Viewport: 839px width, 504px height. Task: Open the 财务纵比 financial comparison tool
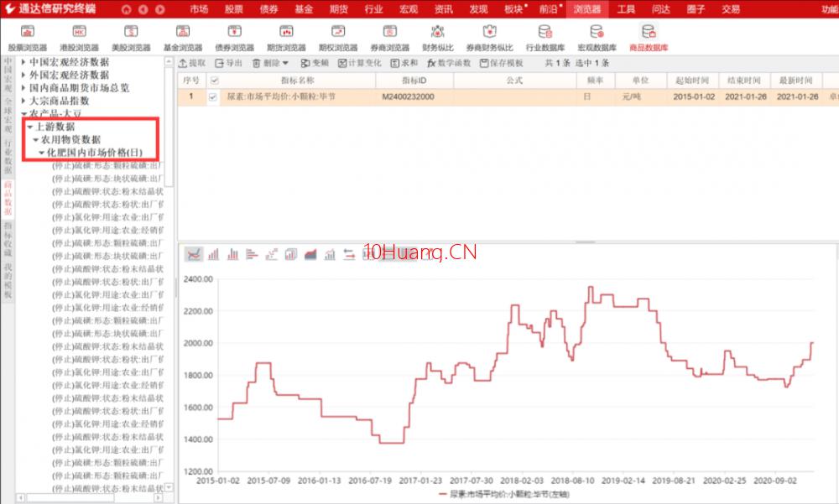[x=438, y=38]
